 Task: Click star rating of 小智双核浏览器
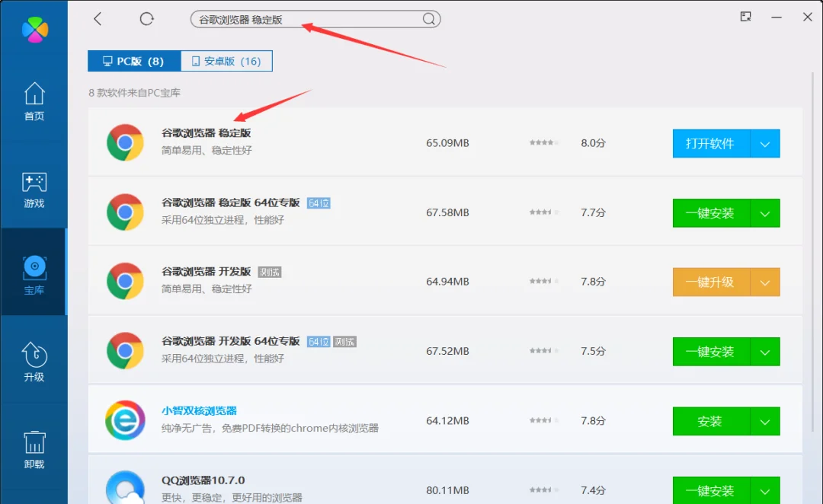544,420
